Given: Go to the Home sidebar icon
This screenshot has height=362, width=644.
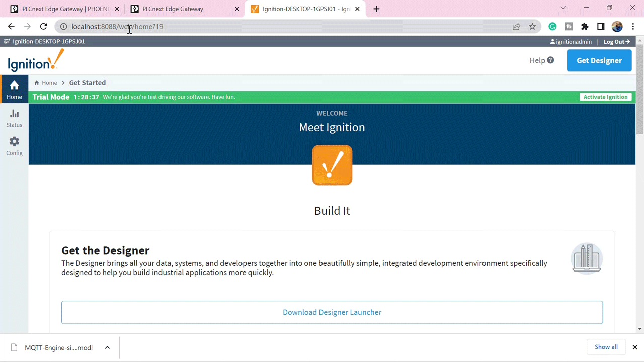Looking at the screenshot, I should [14, 89].
